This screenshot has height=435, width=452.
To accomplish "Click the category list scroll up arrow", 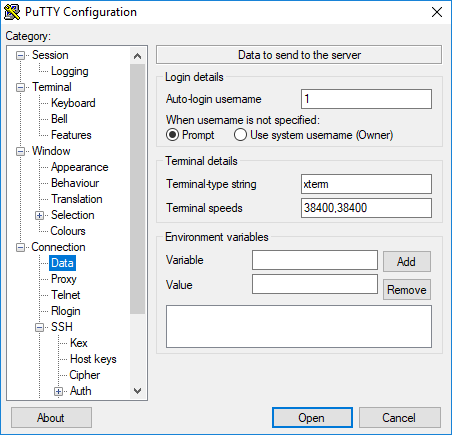I will (x=137, y=56).
